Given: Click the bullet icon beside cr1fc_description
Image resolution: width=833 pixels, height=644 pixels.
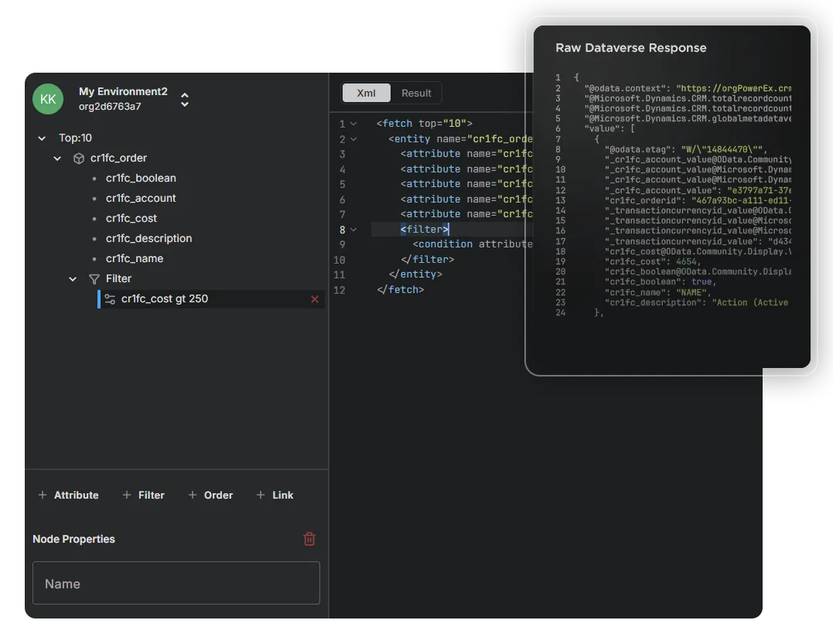Looking at the screenshot, I should (95, 238).
